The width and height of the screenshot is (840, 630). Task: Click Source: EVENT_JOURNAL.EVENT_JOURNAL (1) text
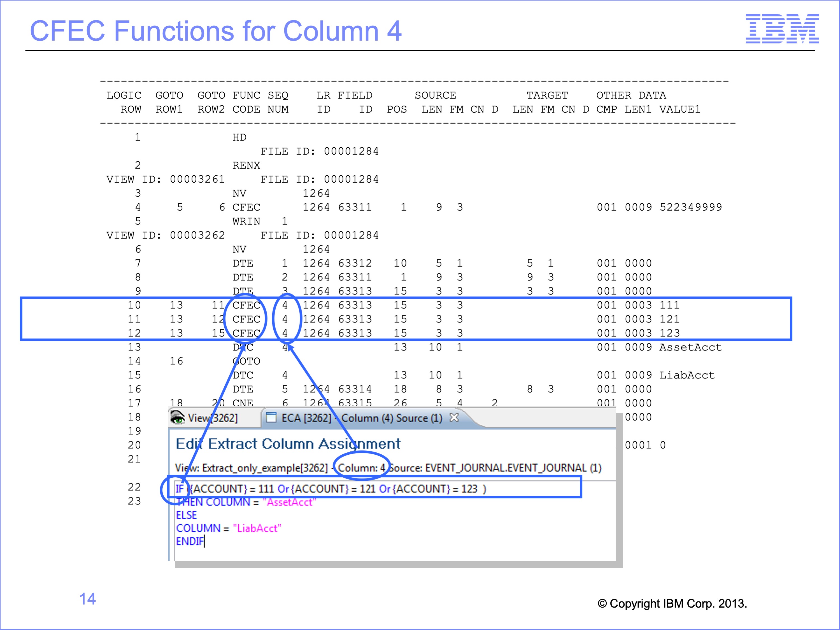[x=495, y=468]
